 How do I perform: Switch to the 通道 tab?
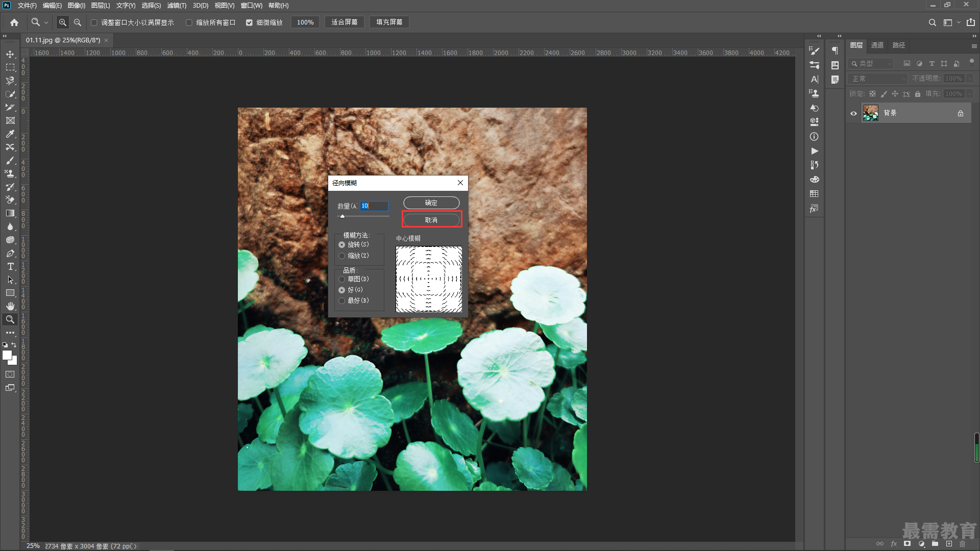point(877,45)
